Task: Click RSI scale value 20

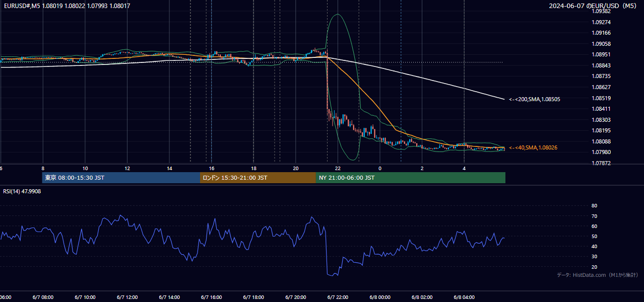Action: [594, 267]
